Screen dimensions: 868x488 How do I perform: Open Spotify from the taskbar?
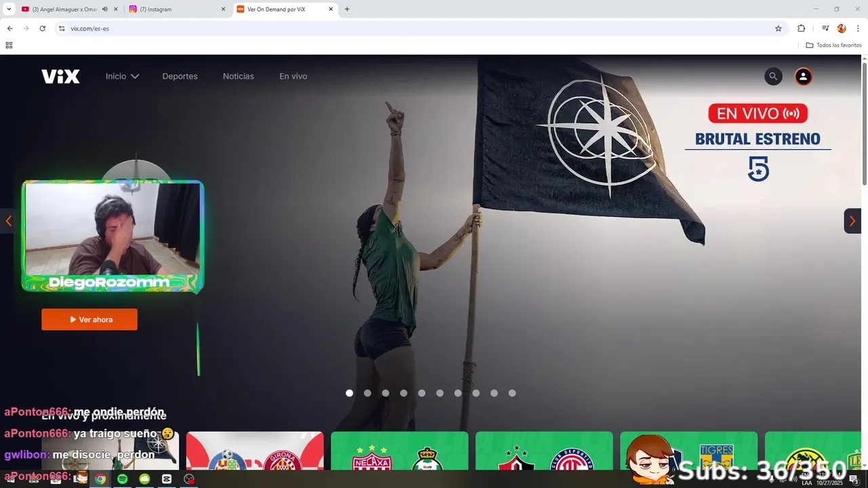tap(123, 479)
